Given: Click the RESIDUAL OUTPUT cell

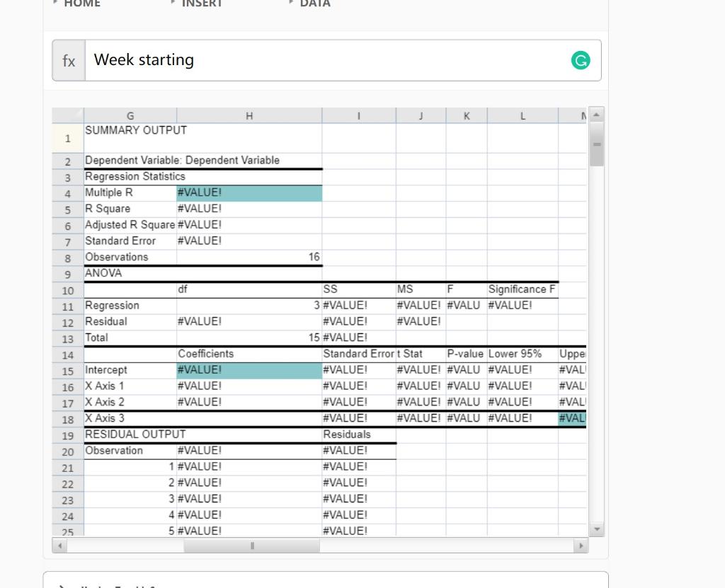Looking at the screenshot, I should click(130, 435).
